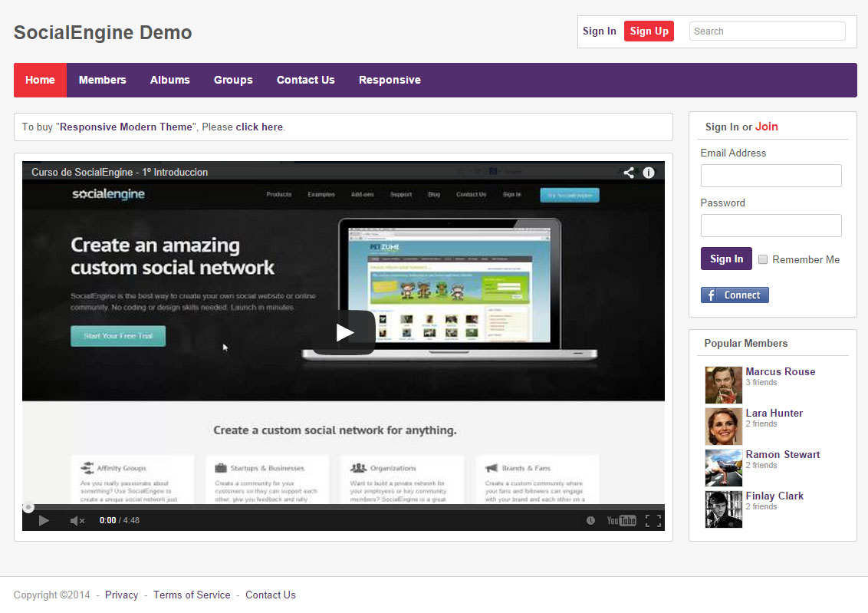Go to the Albums menu tab

[x=170, y=80]
